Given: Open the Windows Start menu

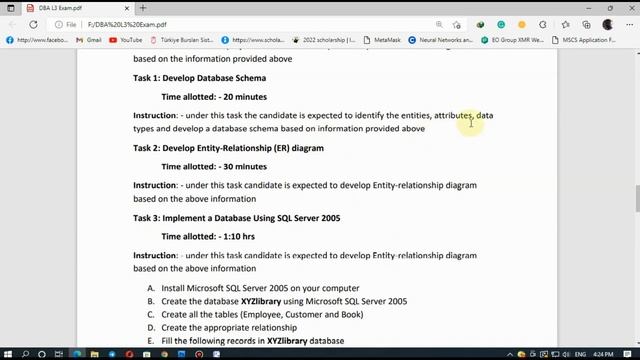Looking at the screenshot, I should [8, 354].
